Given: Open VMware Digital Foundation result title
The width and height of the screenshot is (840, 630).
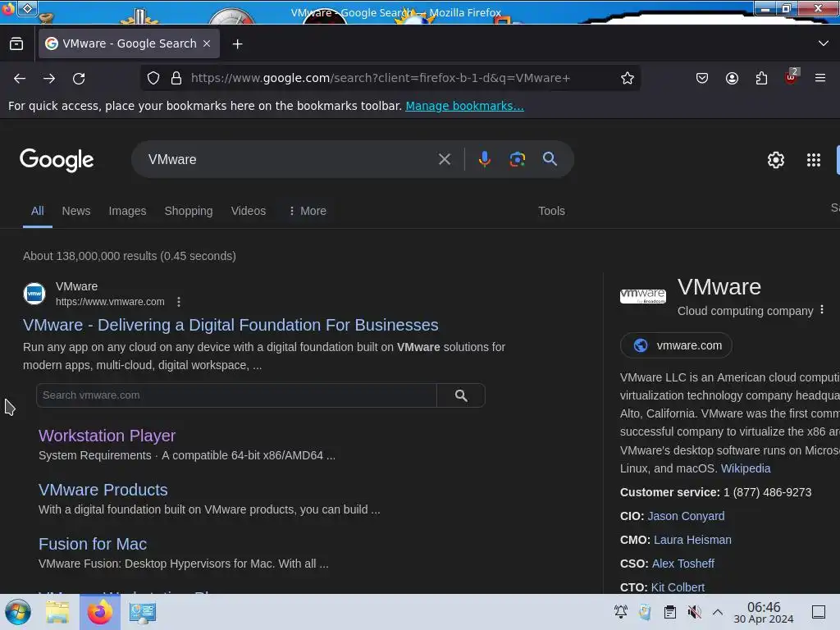Looking at the screenshot, I should (x=231, y=325).
